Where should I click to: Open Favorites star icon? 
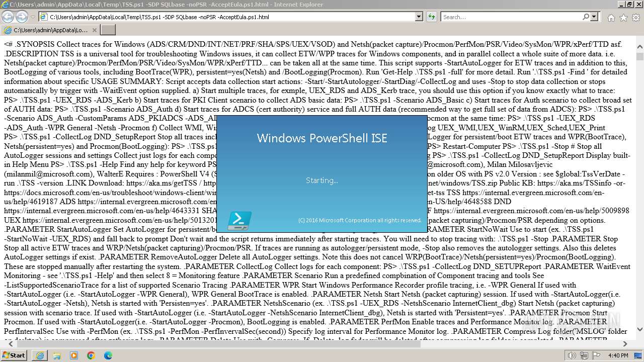point(623,18)
